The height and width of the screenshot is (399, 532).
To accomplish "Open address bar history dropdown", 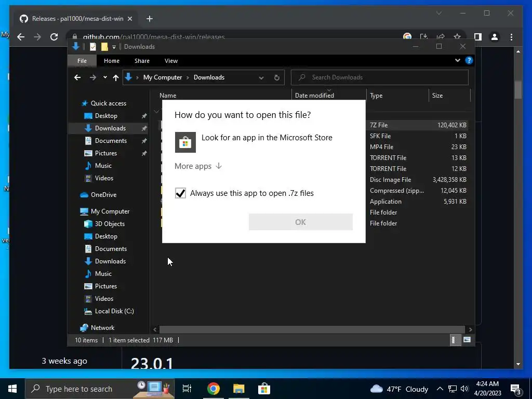I will click(261, 78).
